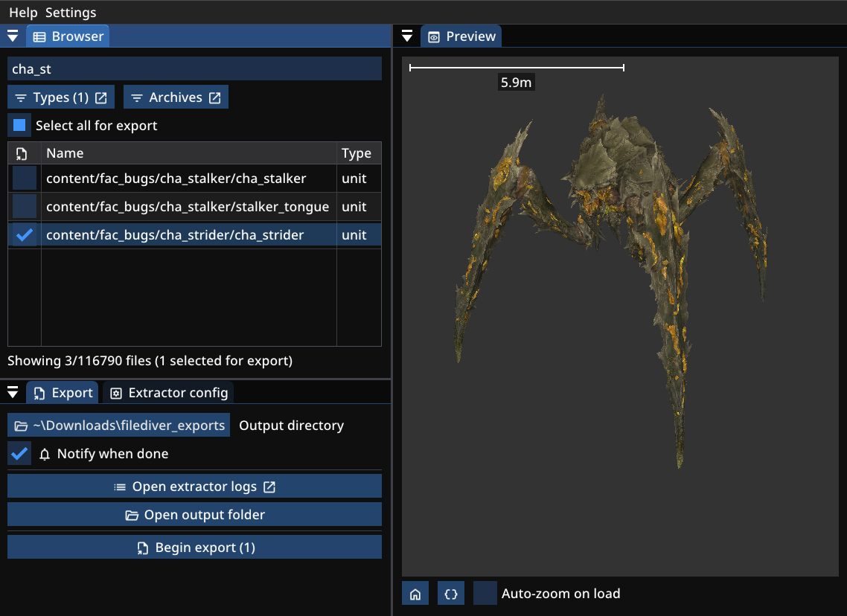Switch to the Extractor config tab
This screenshot has height=616, width=847.
point(168,393)
